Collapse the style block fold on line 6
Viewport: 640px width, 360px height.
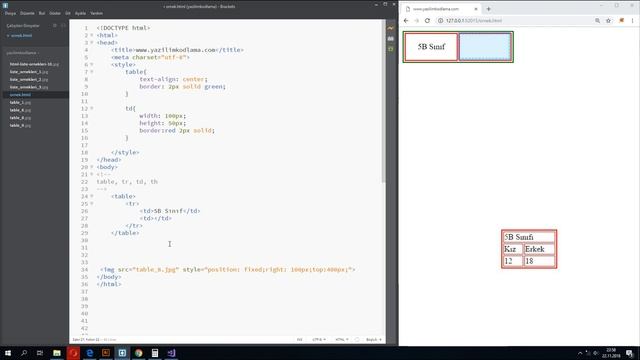[92, 64]
